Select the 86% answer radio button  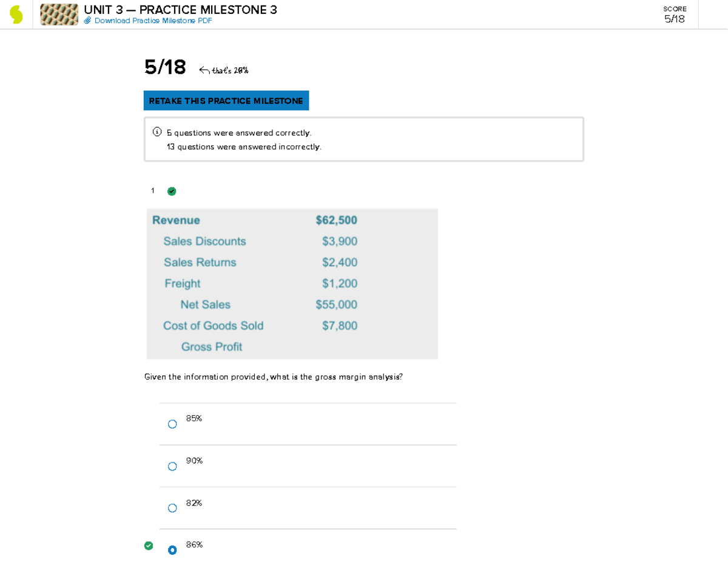(172, 550)
